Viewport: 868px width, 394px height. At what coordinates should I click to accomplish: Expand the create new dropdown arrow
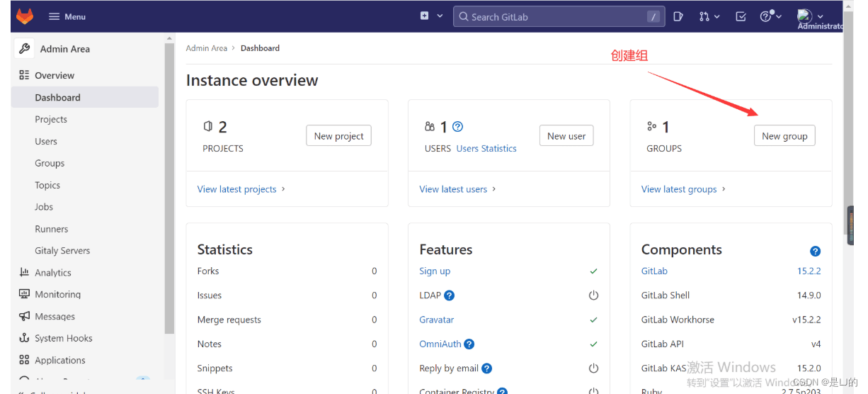(440, 16)
